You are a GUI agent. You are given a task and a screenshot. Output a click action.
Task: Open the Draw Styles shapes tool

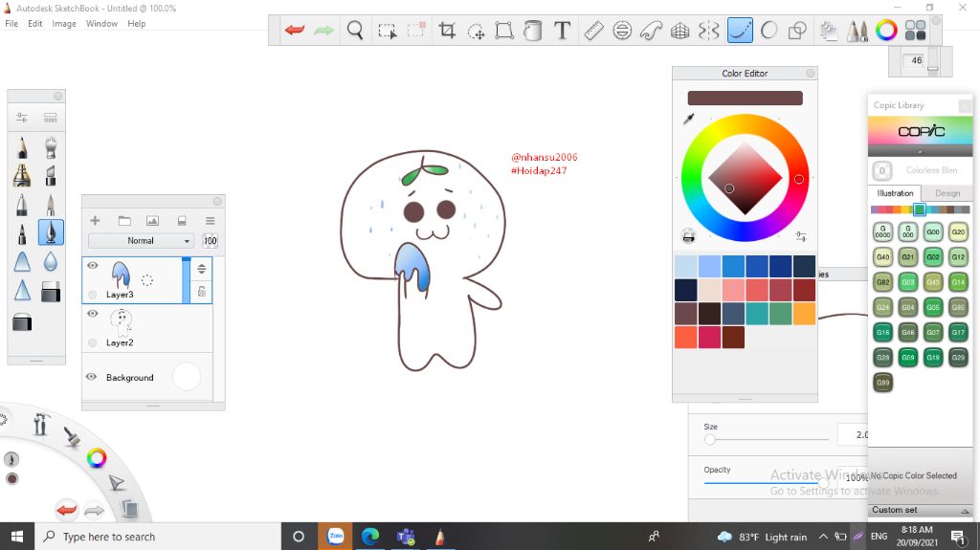(797, 30)
